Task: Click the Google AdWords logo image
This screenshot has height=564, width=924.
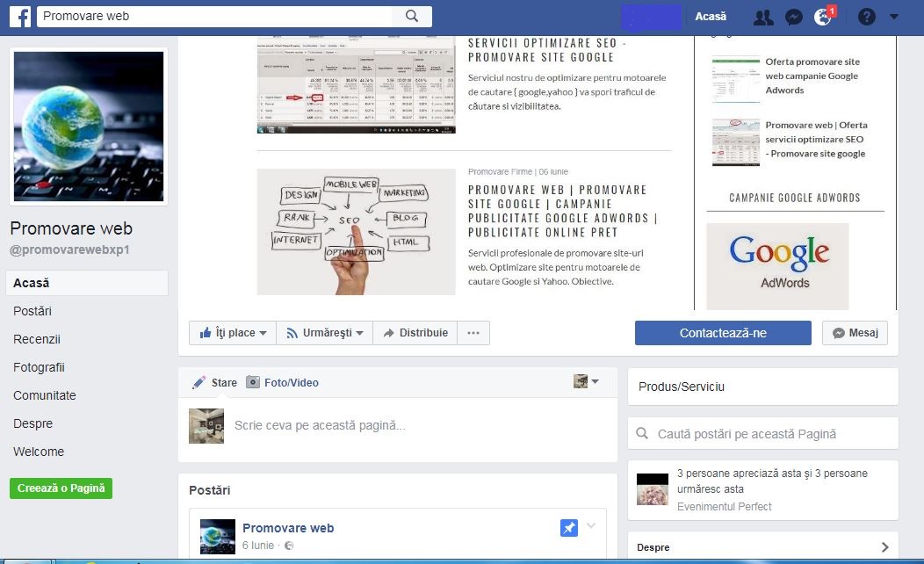Action: point(778,266)
